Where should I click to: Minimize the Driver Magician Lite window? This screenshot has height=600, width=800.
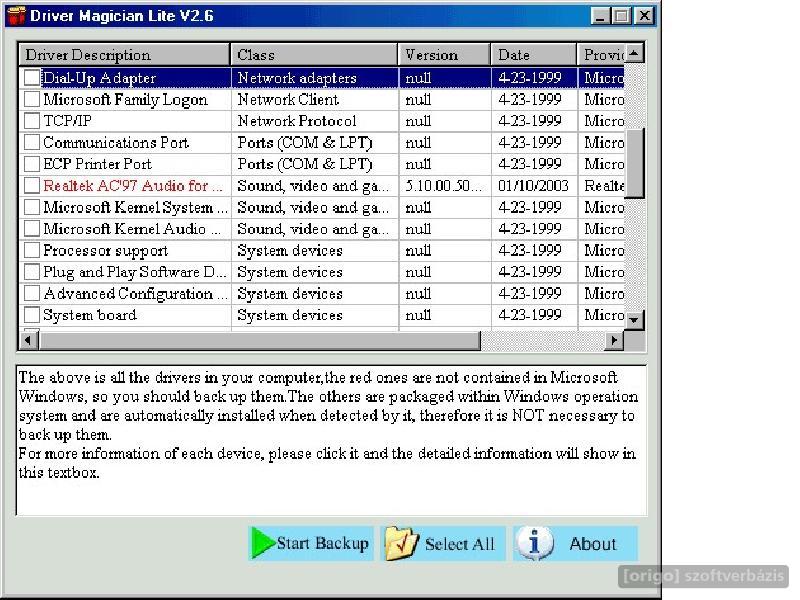click(601, 16)
